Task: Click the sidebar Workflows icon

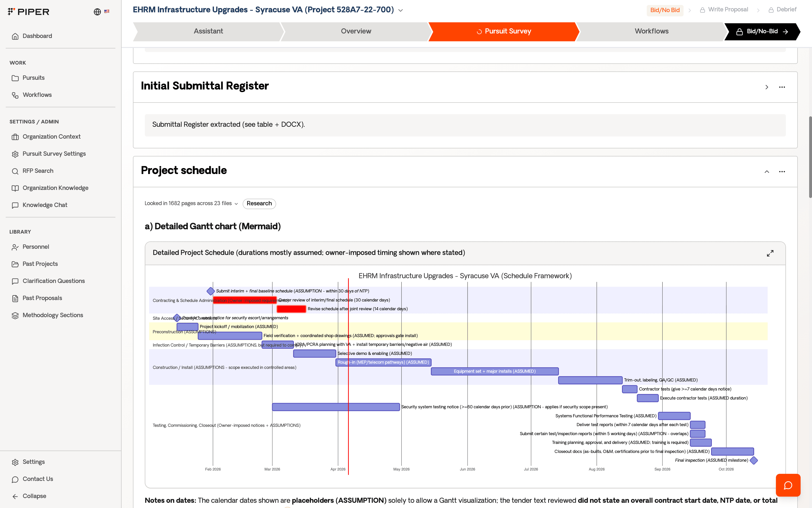Action: point(15,95)
